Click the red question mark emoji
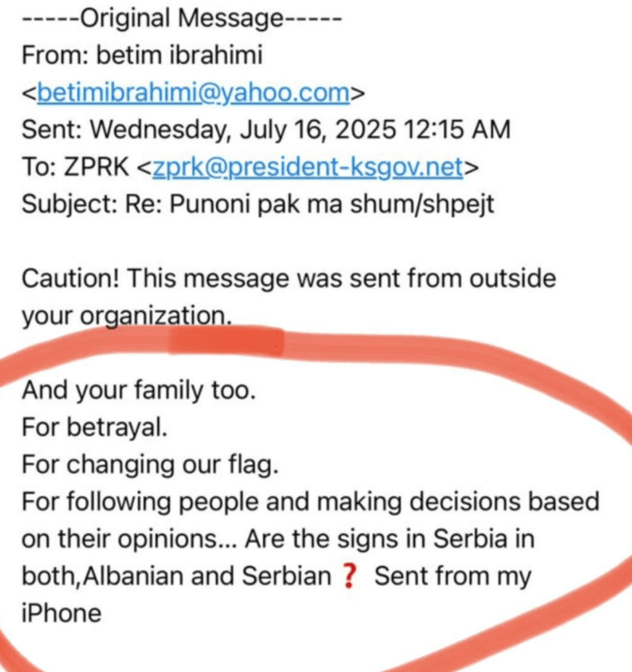Image resolution: width=632 pixels, height=672 pixels. [350, 577]
